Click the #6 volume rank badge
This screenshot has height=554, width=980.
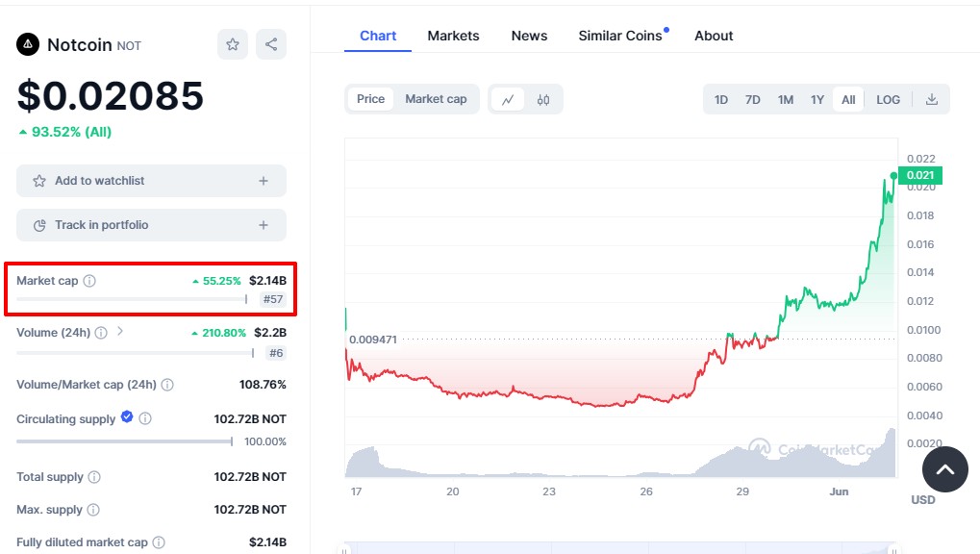tap(276, 353)
